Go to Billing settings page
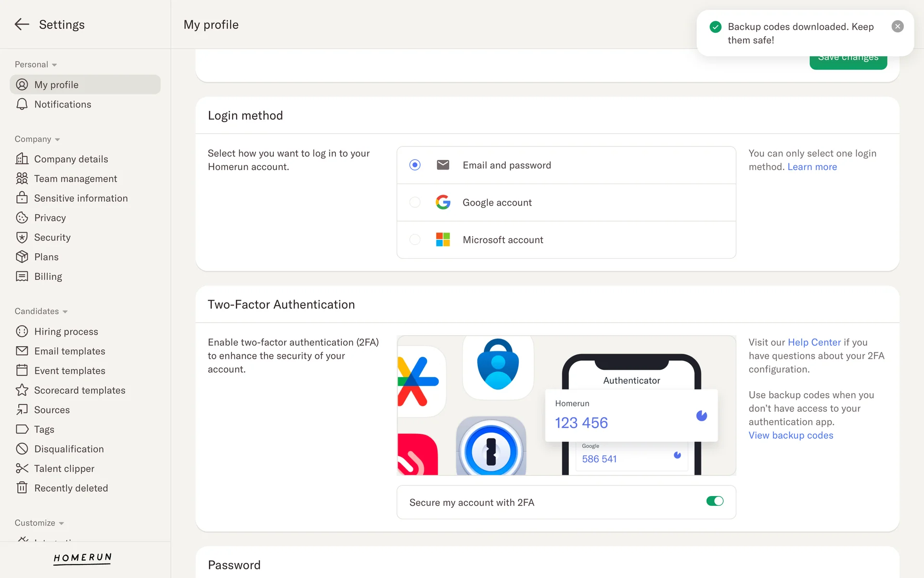 pos(48,276)
